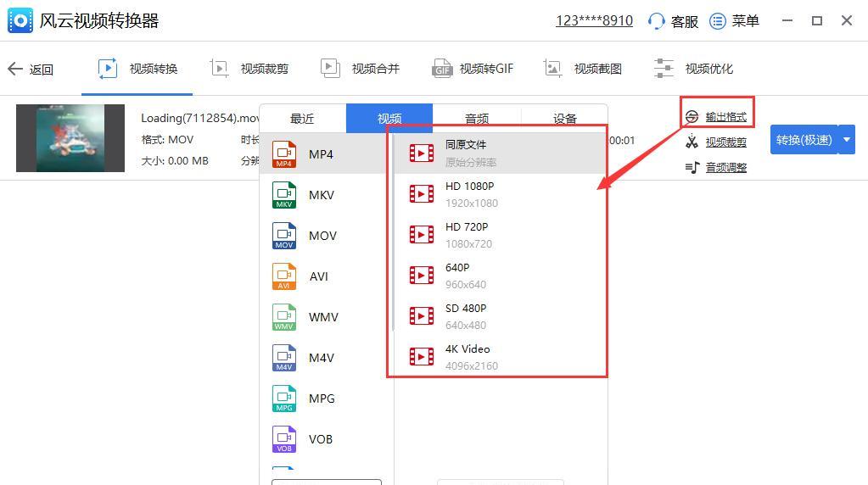Click the 转换(极速) button
The width and height of the screenshot is (868, 485).
pos(804,140)
